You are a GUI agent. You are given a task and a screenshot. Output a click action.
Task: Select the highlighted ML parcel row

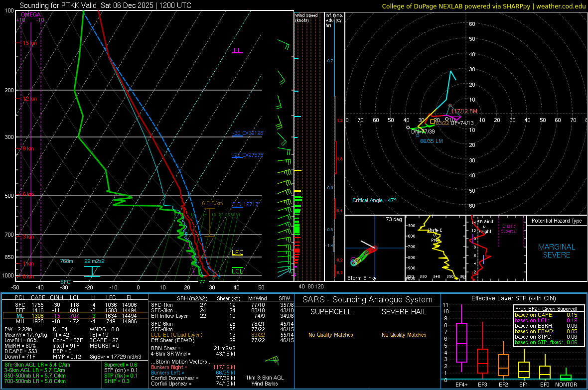(75, 316)
